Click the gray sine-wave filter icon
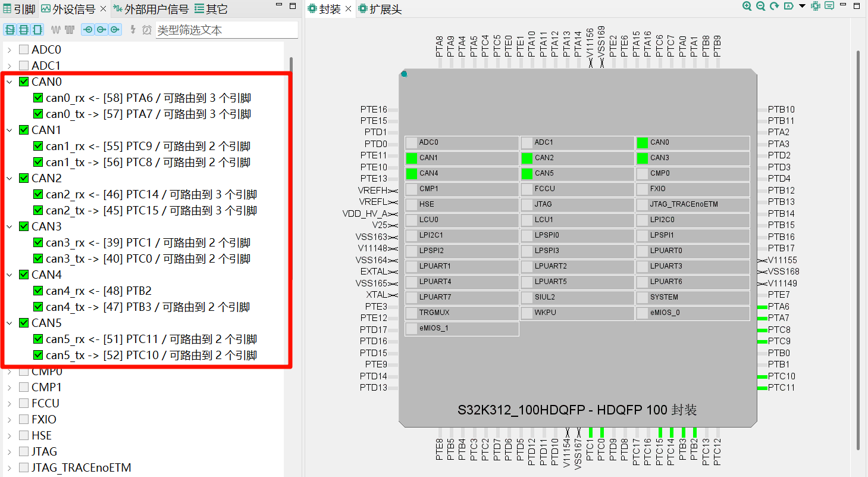This screenshot has height=477, width=868. (57, 30)
